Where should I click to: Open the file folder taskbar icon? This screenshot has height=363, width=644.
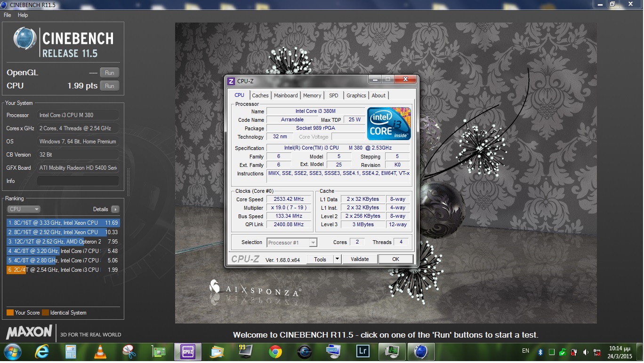coord(217,352)
